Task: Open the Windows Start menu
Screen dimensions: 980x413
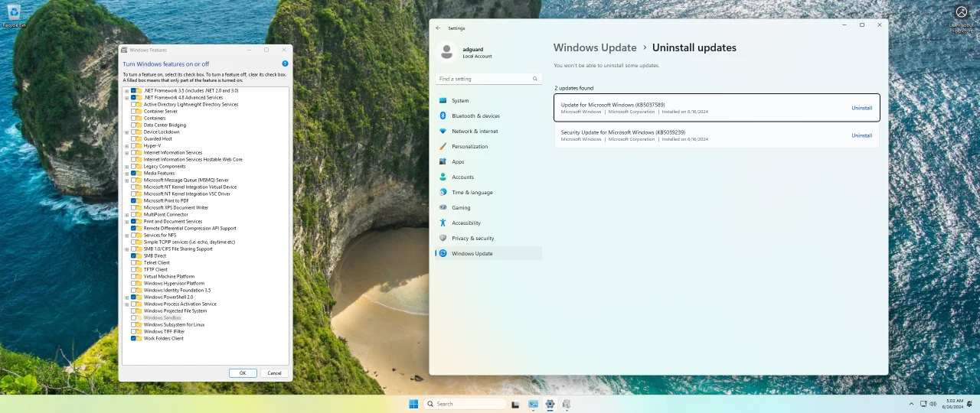Action: point(413,404)
